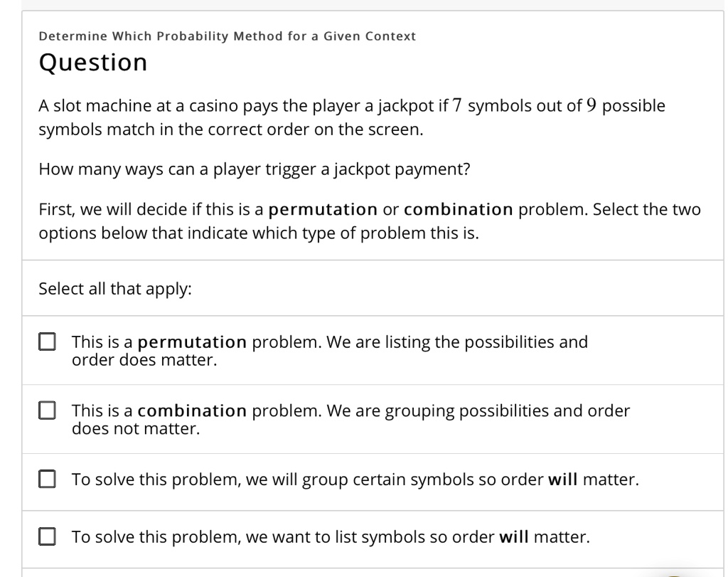Click the "Question" heading

[95, 63]
